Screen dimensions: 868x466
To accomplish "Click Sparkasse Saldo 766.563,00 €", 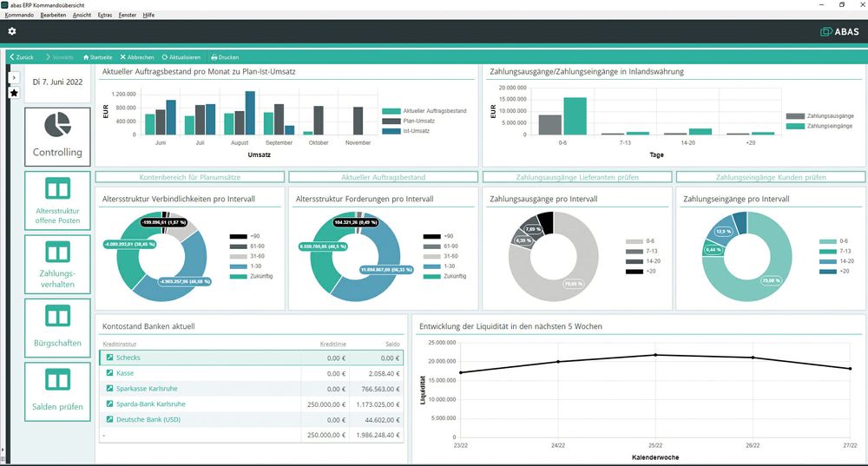I will [381, 389].
